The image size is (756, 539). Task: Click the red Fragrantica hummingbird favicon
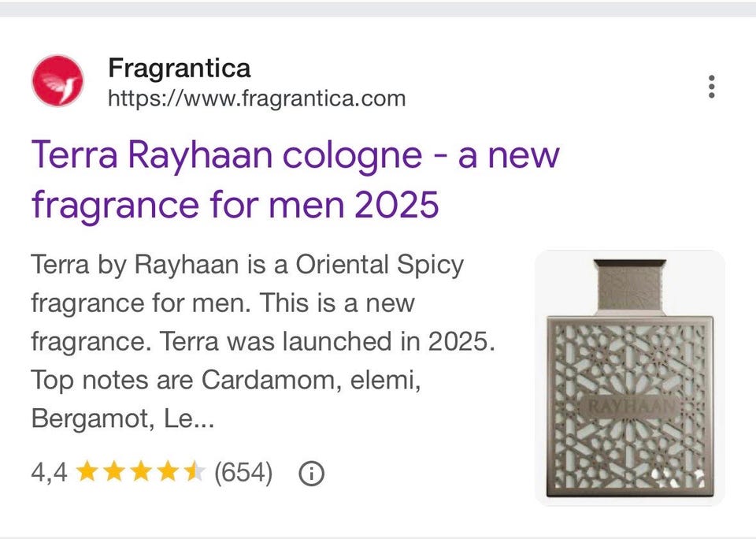(x=57, y=80)
